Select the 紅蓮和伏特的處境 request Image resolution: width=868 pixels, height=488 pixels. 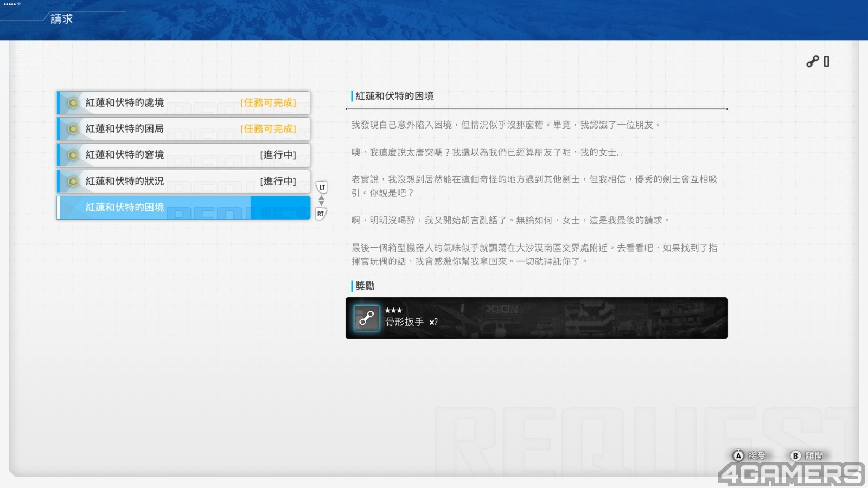(184, 102)
